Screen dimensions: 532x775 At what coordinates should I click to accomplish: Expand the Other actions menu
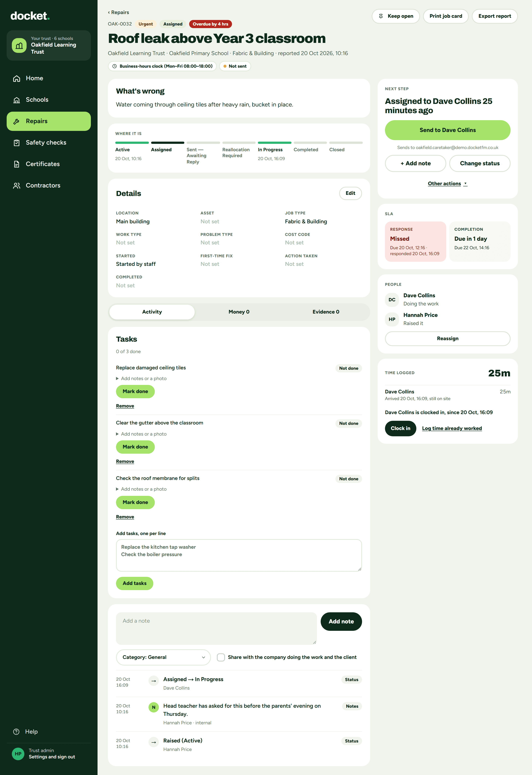click(447, 184)
